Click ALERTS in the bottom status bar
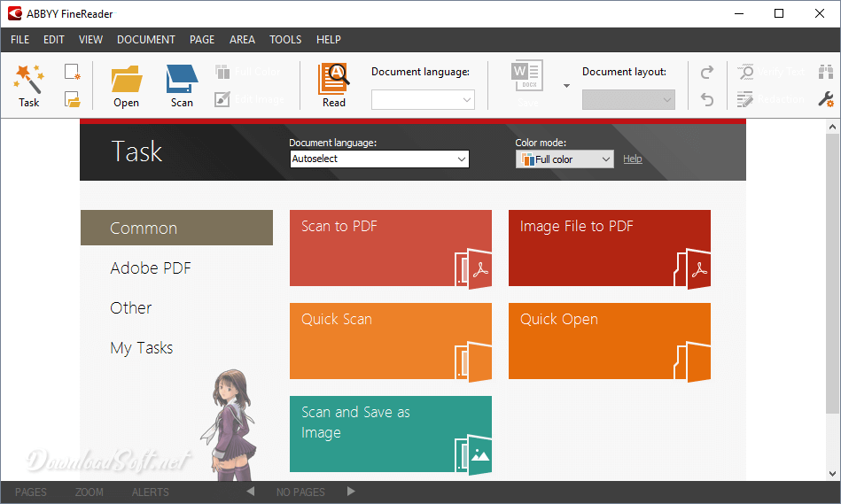The width and height of the screenshot is (841, 504). point(150,492)
